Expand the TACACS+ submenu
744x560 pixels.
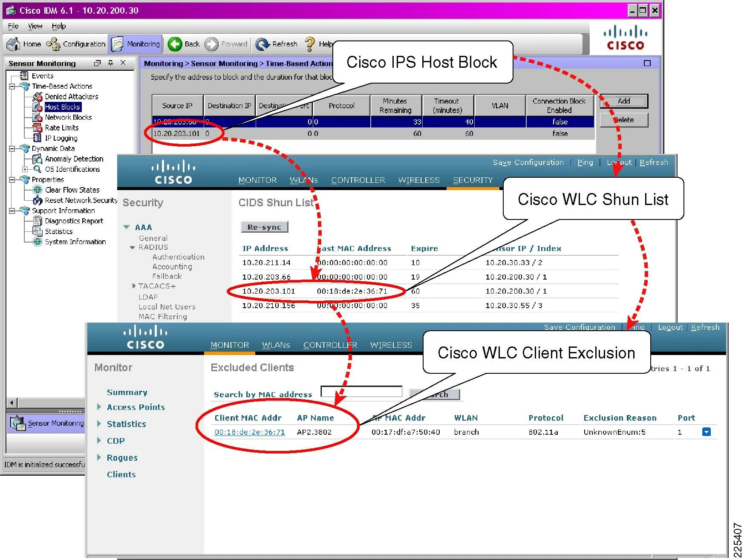pyautogui.click(x=134, y=286)
